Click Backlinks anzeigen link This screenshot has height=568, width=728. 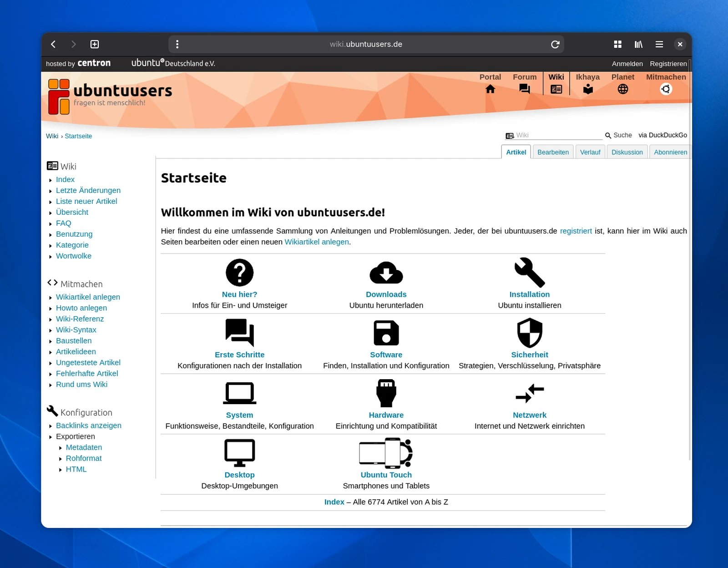tap(89, 425)
